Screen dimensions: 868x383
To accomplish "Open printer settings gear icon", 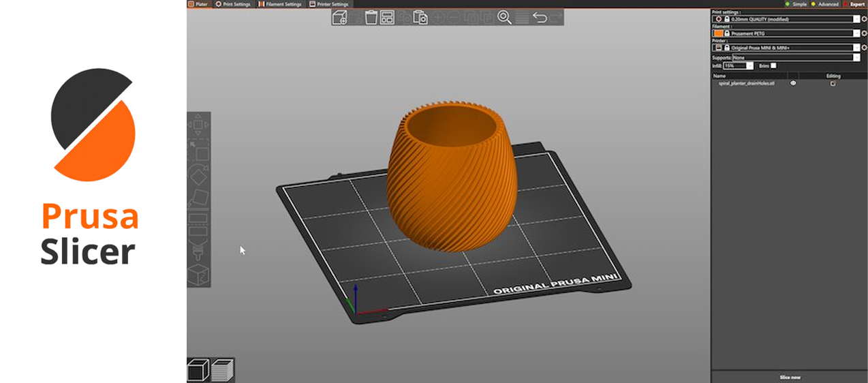I will click(864, 48).
